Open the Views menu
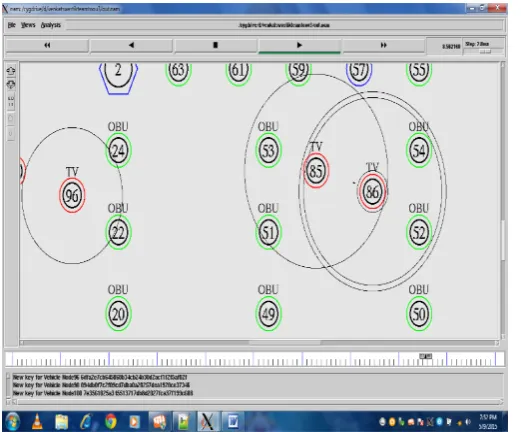This screenshot has height=432, width=521. click(x=28, y=25)
